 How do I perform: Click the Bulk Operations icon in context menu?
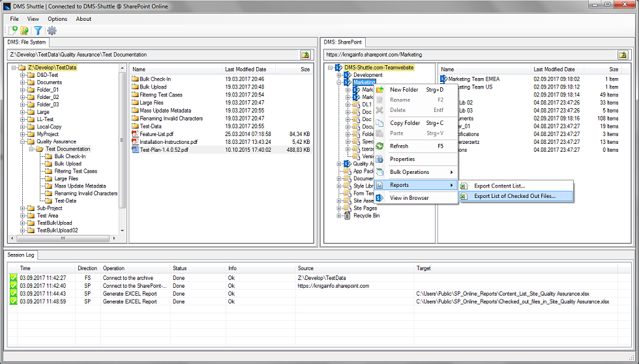point(379,172)
